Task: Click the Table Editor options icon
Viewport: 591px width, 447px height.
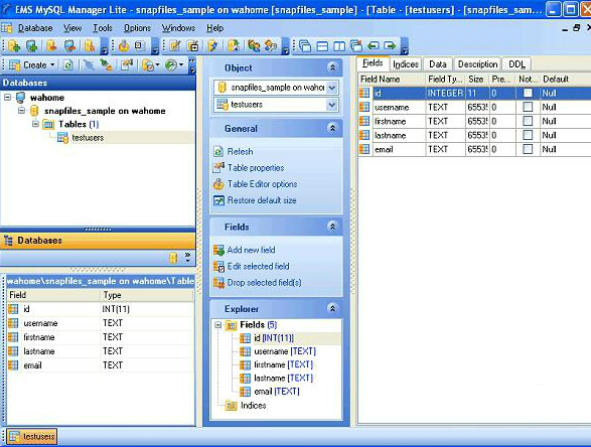Action: click(x=219, y=184)
